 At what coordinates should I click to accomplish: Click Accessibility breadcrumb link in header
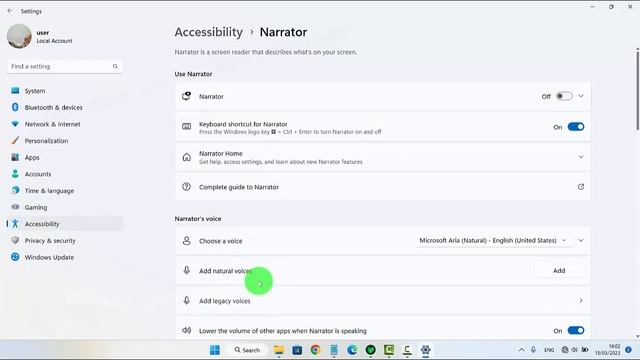coord(209,32)
